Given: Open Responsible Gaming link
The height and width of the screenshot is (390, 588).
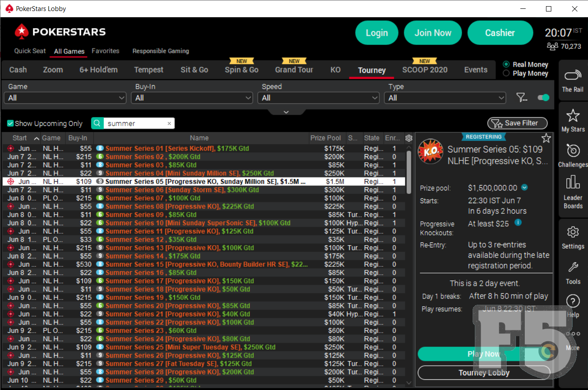Looking at the screenshot, I should 161,51.
